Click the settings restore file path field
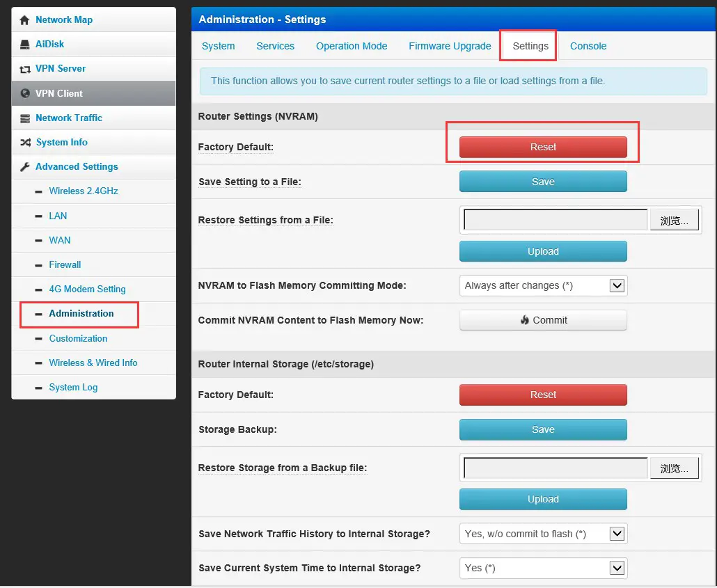This screenshot has width=717, height=588. point(556,220)
